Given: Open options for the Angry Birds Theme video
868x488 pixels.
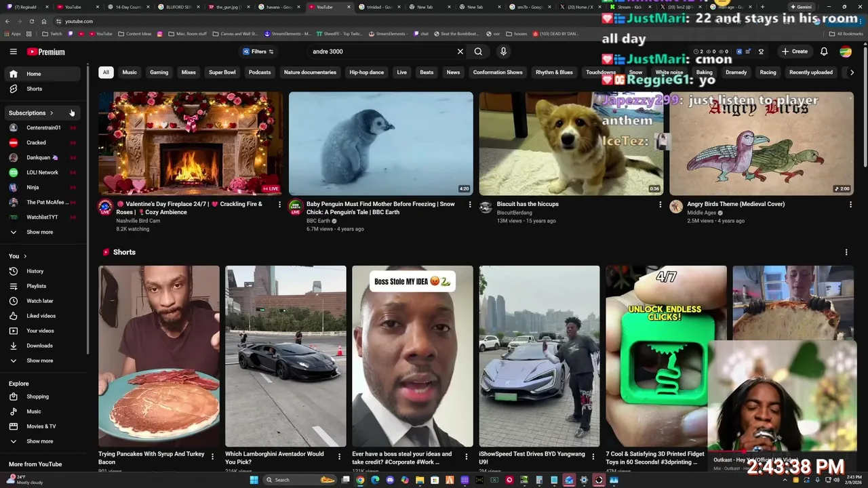Looking at the screenshot, I should click(850, 204).
